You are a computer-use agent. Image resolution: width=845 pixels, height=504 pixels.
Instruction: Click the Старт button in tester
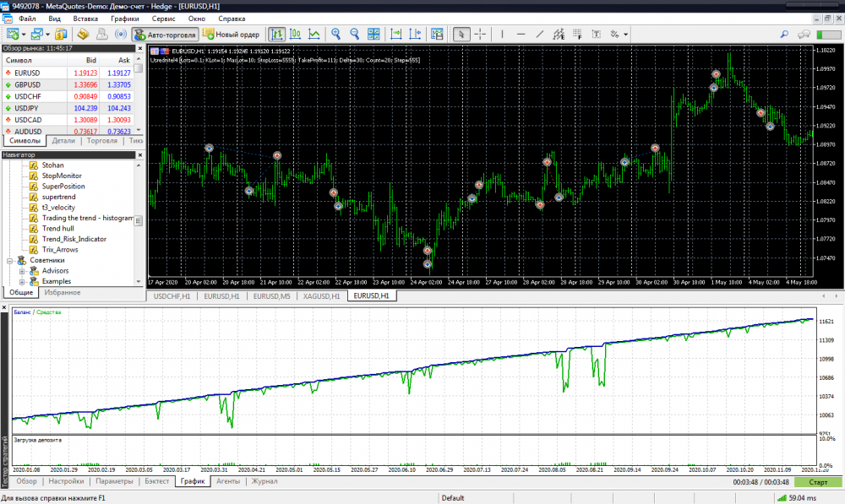tap(817, 482)
